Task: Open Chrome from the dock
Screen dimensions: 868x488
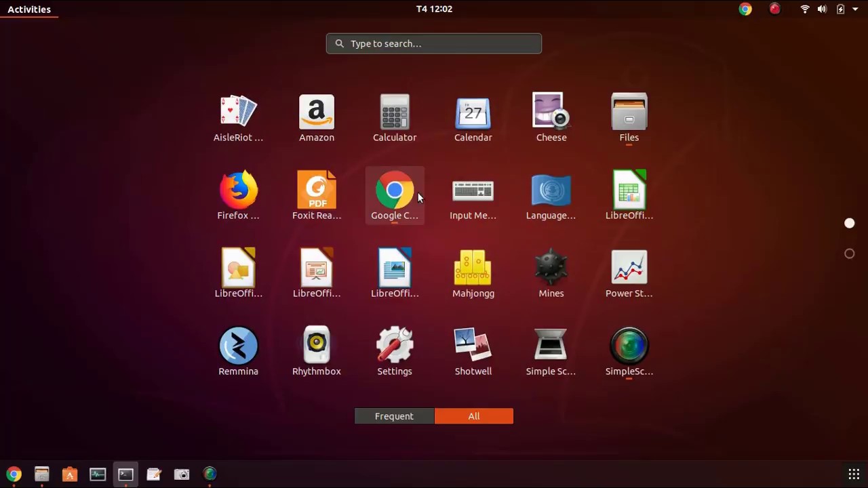Action: coord(14,474)
